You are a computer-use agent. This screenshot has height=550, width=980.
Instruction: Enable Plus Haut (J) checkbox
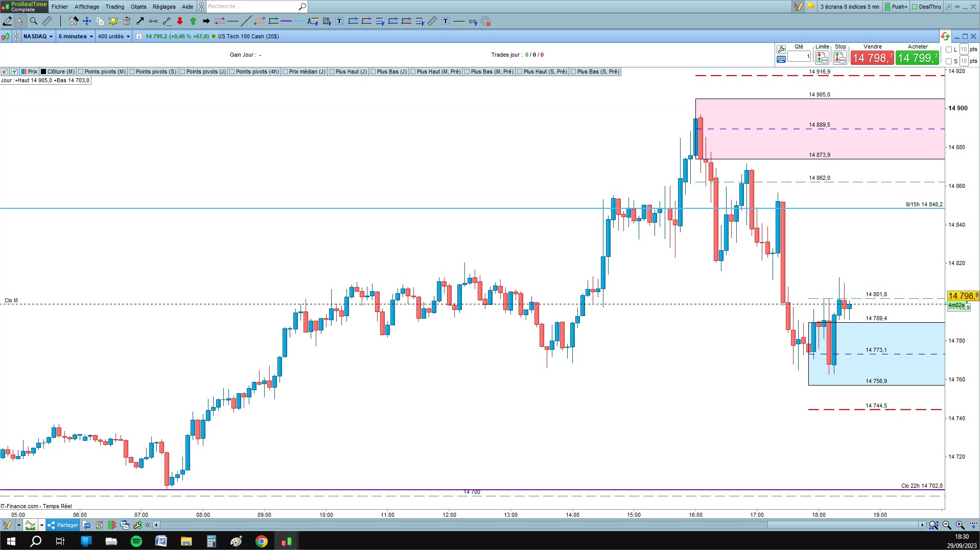point(332,71)
